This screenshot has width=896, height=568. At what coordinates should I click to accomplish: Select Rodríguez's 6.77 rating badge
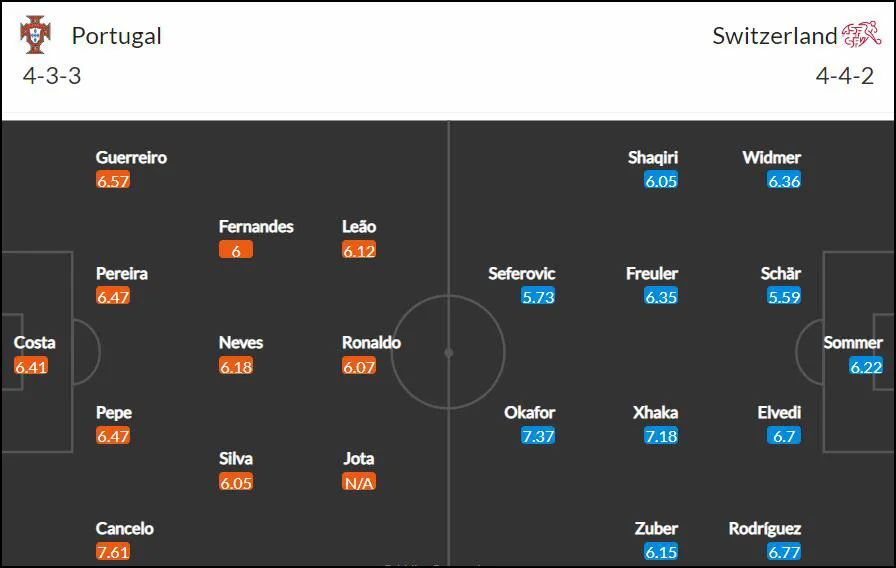784,552
